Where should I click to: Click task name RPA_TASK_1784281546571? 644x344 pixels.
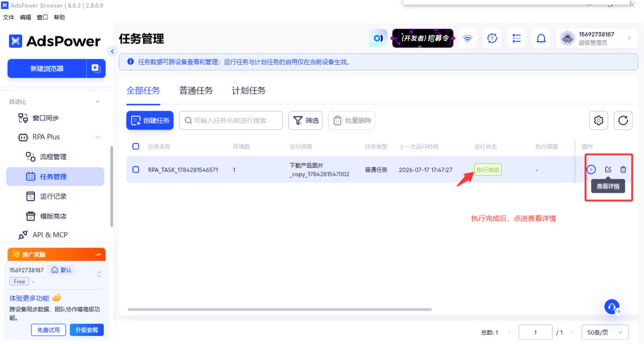coord(183,170)
